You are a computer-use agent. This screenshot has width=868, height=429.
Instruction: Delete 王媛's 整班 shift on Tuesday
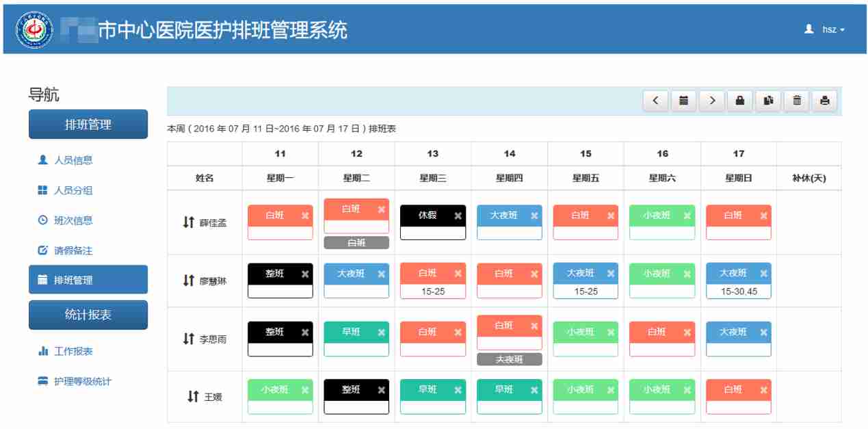380,389
